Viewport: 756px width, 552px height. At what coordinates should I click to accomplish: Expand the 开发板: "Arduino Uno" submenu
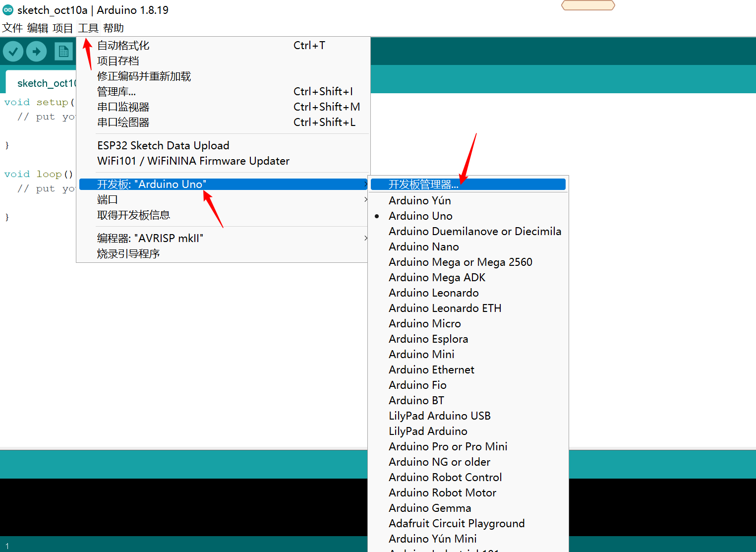pos(223,184)
